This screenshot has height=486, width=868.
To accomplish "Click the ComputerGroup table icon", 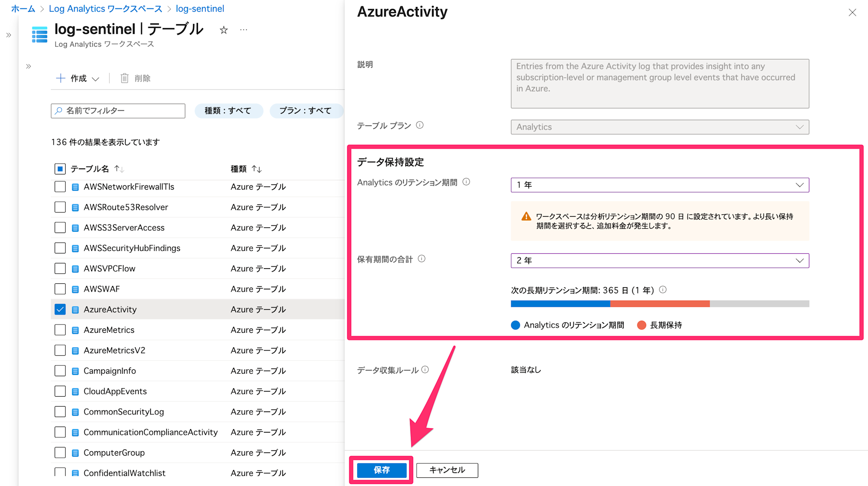I will point(75,453).
